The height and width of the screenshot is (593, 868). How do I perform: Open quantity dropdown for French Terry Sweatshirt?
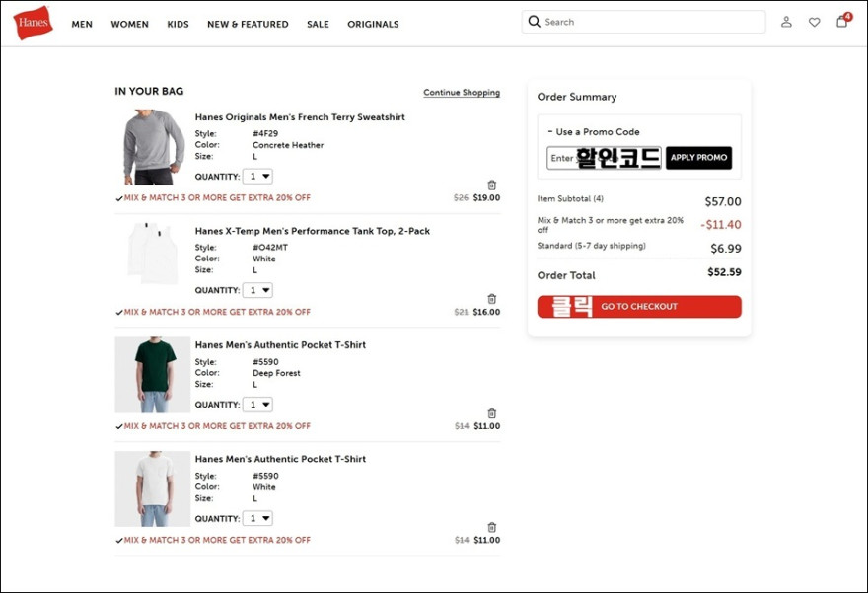coord(258,176)
